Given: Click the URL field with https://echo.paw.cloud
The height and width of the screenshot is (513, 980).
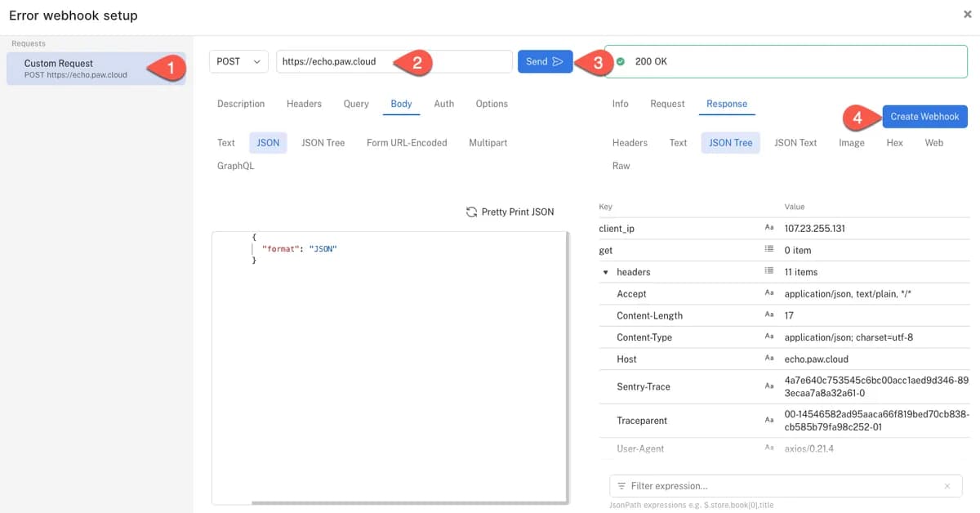Looking at the screenshot, I should click(394, 61).
